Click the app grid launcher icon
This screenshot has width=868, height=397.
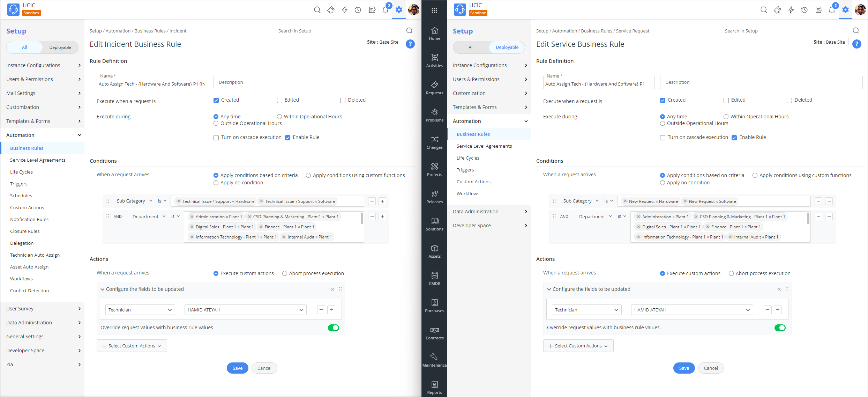coord(434,10)
